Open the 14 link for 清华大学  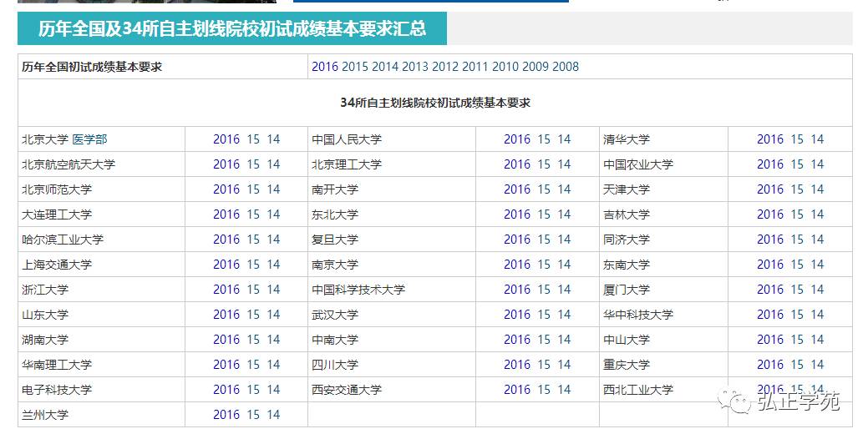pyautogui.click(x=817, y=139)
